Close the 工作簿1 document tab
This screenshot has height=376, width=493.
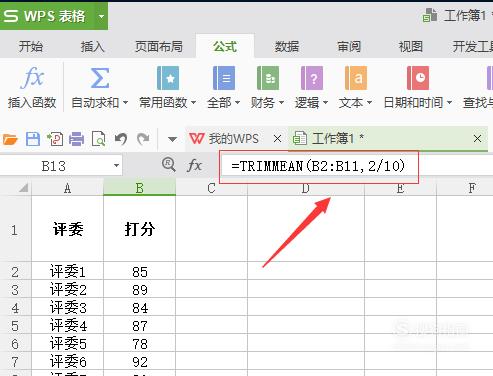(x=477, y=138)
